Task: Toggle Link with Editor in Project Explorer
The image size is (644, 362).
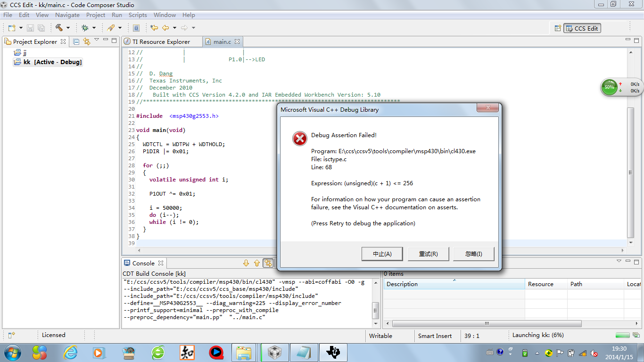Action: point(87,41)
